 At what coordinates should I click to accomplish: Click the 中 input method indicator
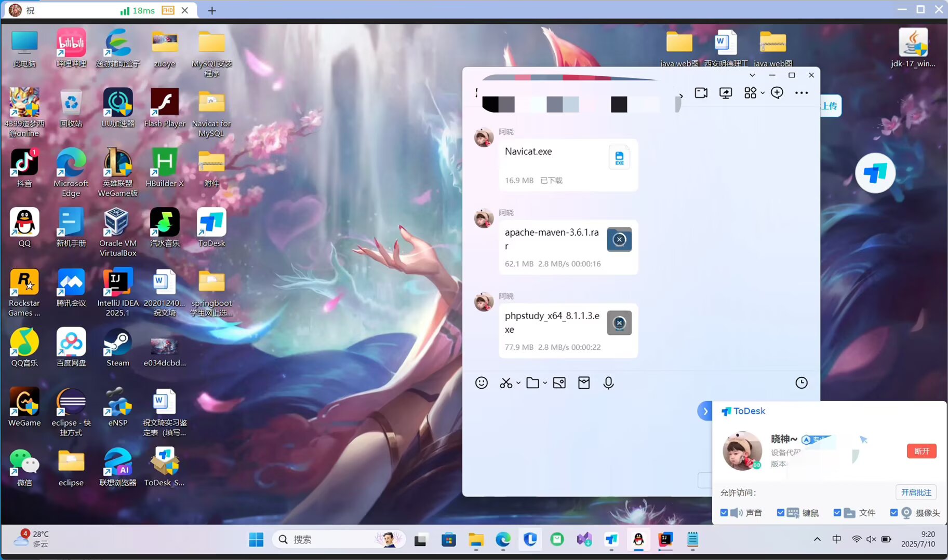click(836, 540)
